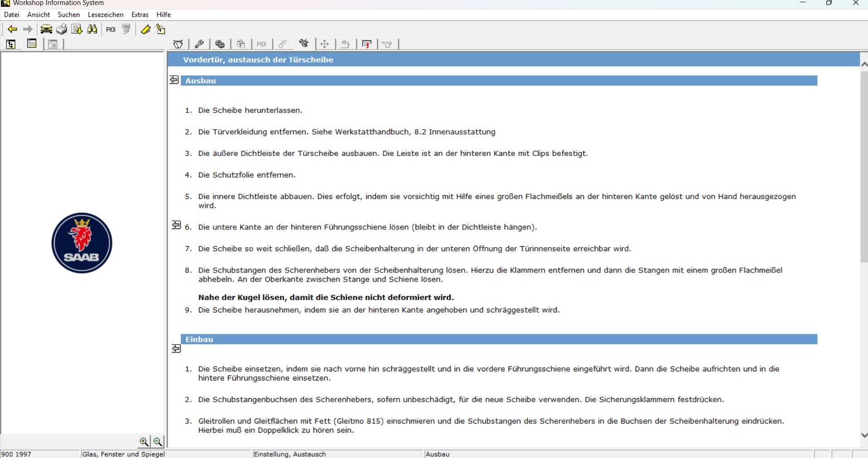Image resolution: width=868 pixels, height=458 pixels.
Task: Switch to the tree structure view tab
Action: [11, 44]
